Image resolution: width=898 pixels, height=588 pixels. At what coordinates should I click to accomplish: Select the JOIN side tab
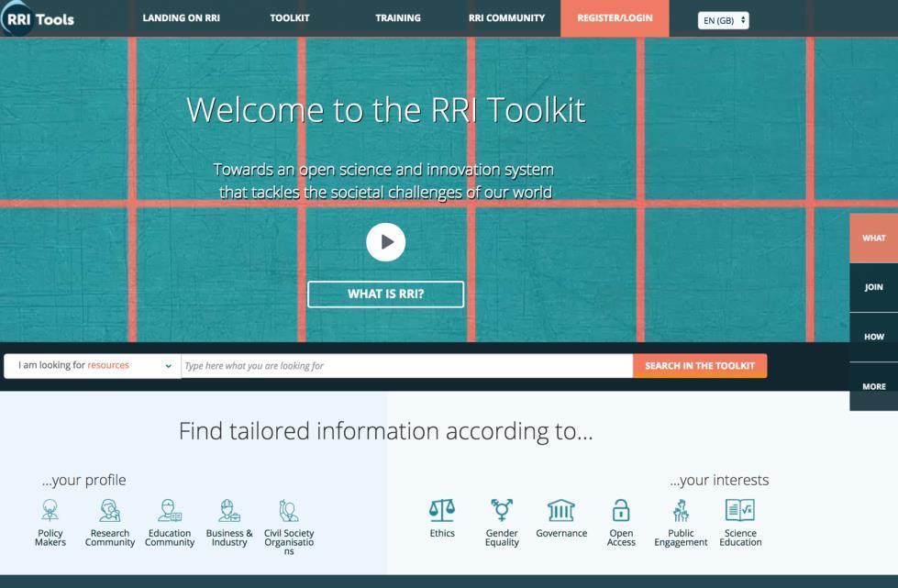tap(874, 287)
